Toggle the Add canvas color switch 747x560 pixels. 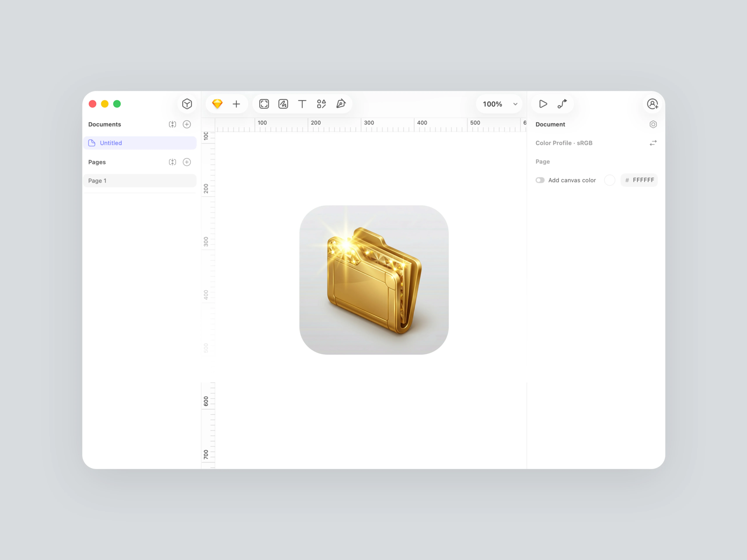point(540,180)
